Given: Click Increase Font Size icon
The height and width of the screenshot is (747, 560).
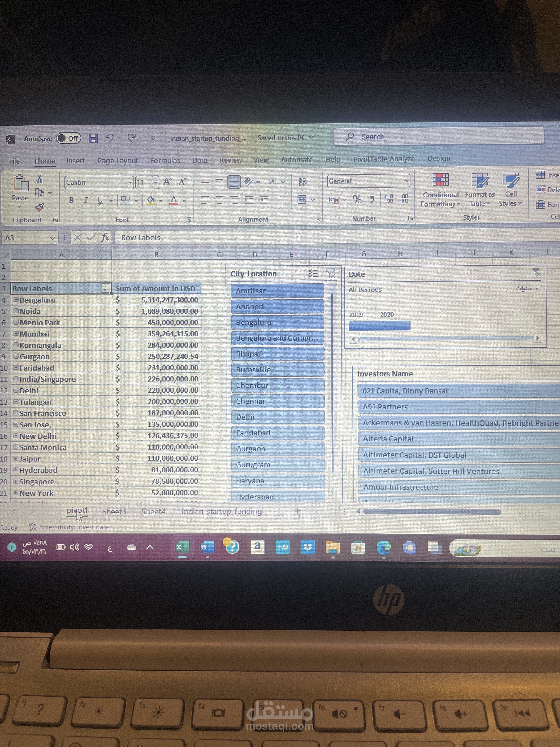Looking at the screenshot, I should [x=167, y=182].
